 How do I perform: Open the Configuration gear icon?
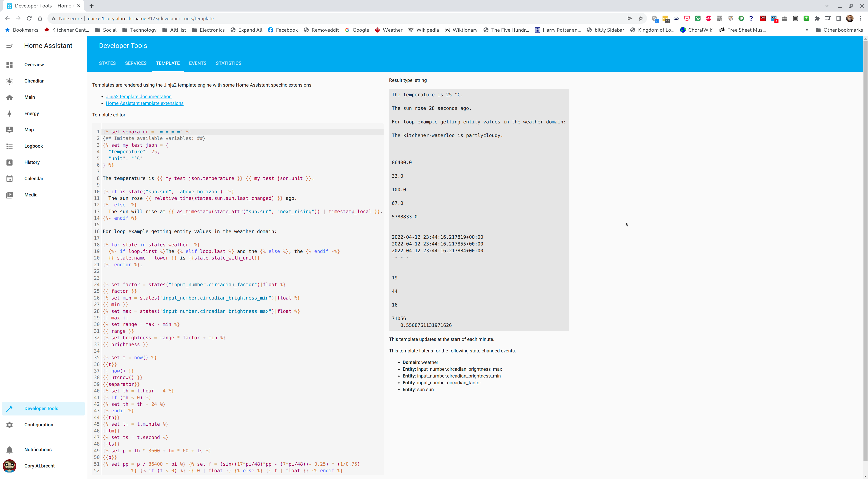point(9,425)
